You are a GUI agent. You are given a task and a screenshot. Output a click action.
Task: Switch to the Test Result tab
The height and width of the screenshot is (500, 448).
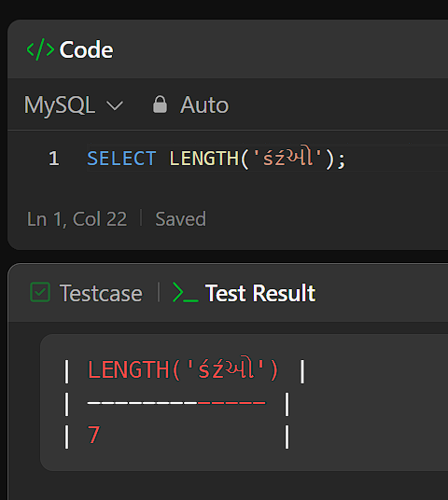[245, 293]
